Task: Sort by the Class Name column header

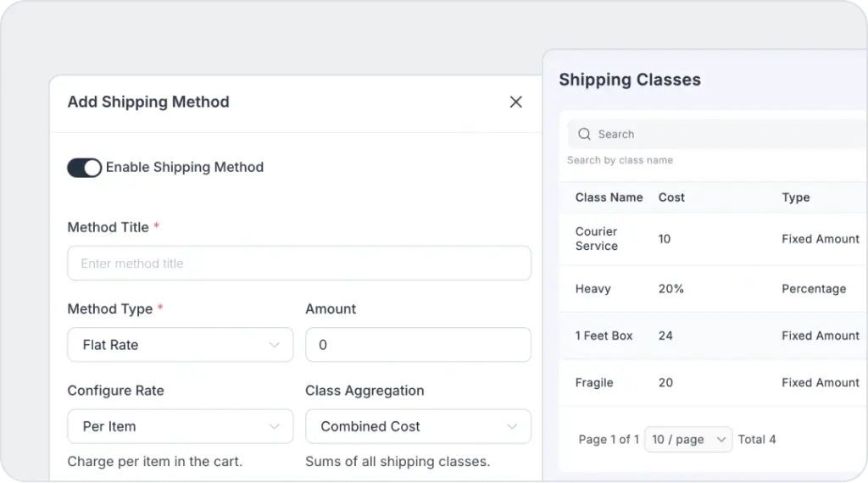Action: point(609,197)
